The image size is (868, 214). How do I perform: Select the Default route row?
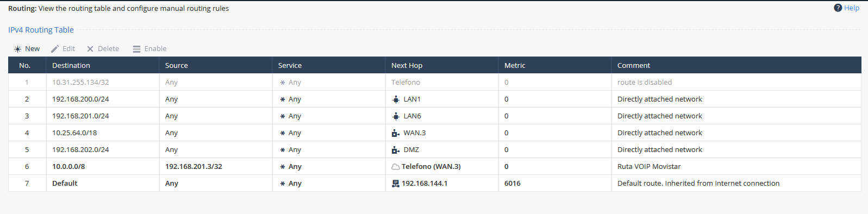click(435, 183)
